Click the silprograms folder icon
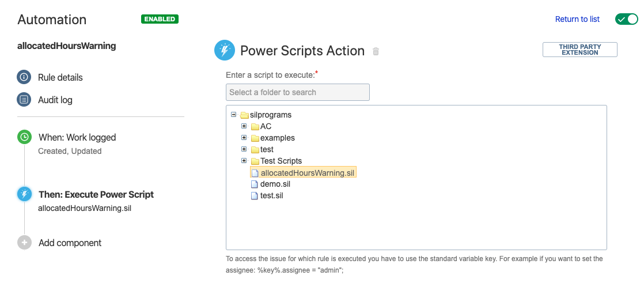This screenshot has width=644, height=283. (244, 115)
